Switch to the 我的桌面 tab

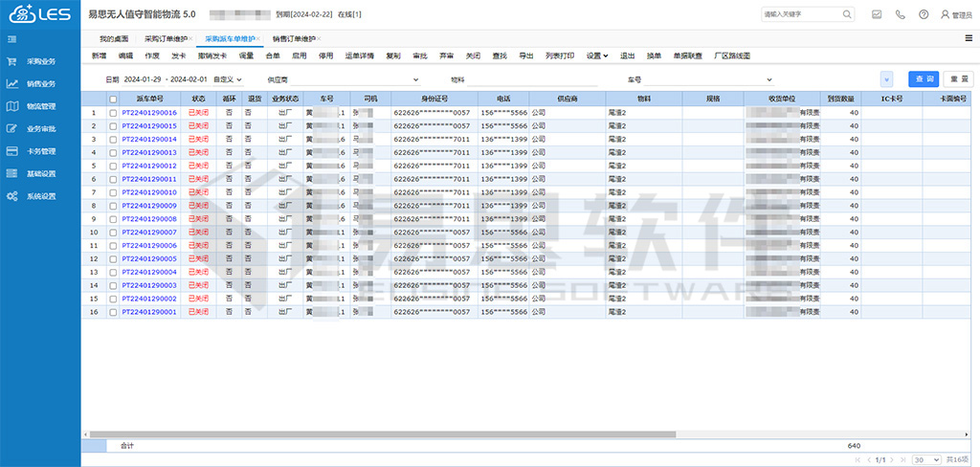tap(113, 39)
